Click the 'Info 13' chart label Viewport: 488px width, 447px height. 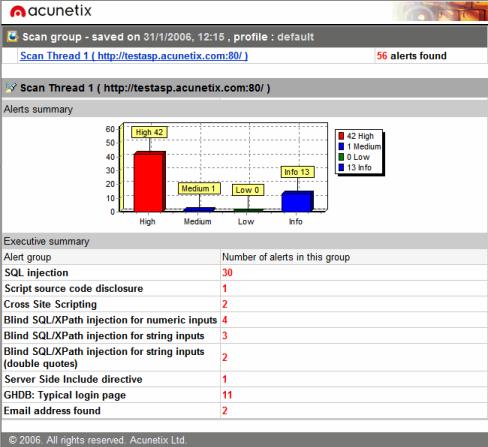pos(297,172)
